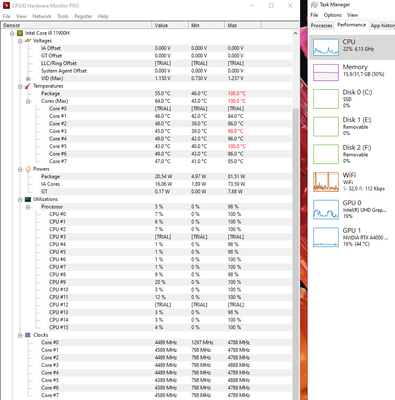
Task: Collapse the Cores (Max) node
Action: pos(28,101)
